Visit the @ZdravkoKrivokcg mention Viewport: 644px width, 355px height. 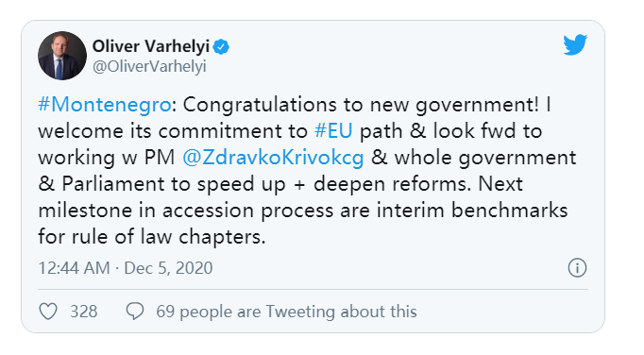click(x=273, y=158)
